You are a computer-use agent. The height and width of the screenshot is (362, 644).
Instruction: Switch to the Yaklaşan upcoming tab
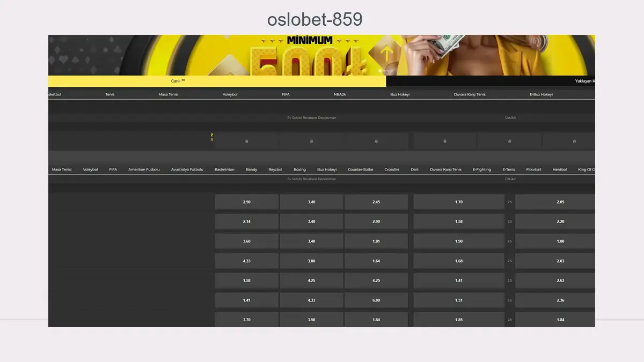pos(584,81)
